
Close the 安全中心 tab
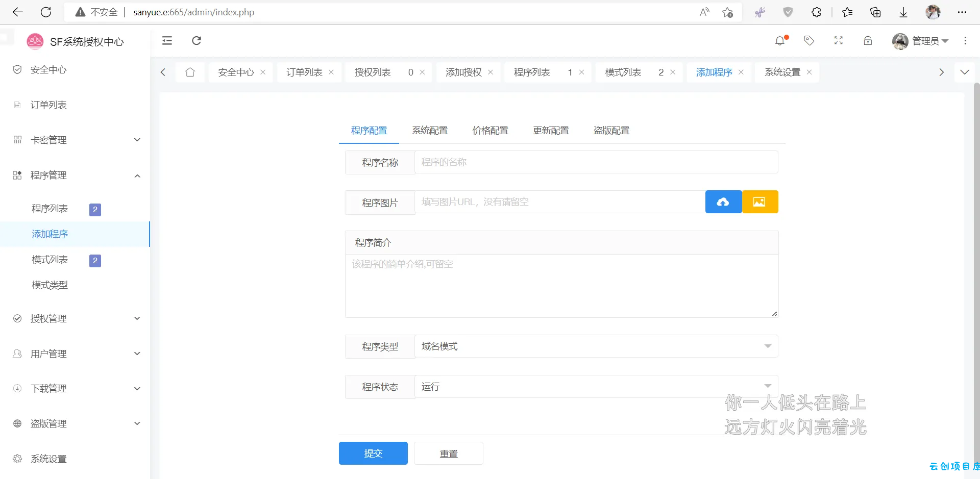[x=263, y=72]
